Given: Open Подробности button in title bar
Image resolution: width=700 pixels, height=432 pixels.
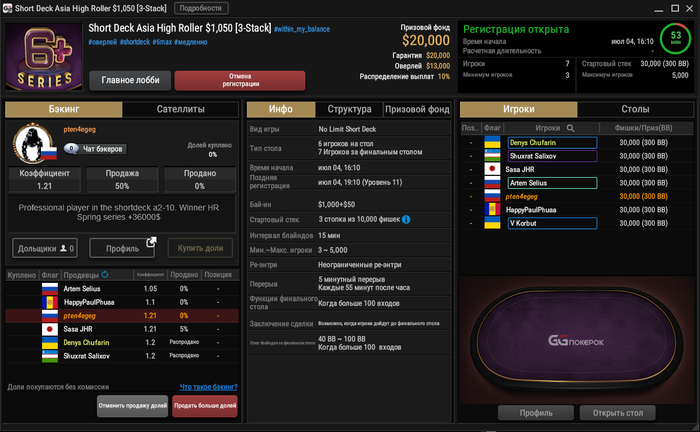Looking at the screenshot, I should [x=201, y=8].
